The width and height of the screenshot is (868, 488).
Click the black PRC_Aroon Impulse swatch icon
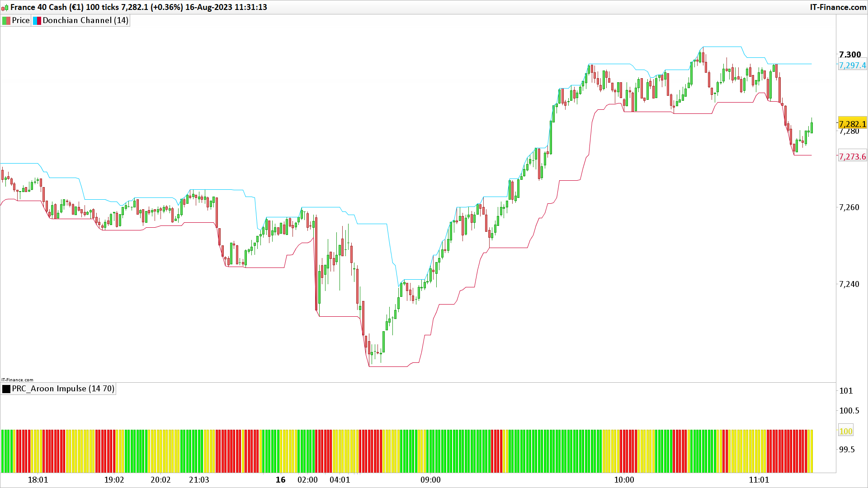(x=6, y=389)
